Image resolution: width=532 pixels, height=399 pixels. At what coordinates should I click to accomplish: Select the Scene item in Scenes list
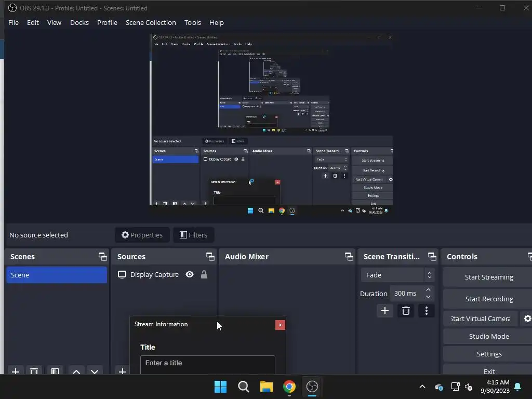pos(57,275)
